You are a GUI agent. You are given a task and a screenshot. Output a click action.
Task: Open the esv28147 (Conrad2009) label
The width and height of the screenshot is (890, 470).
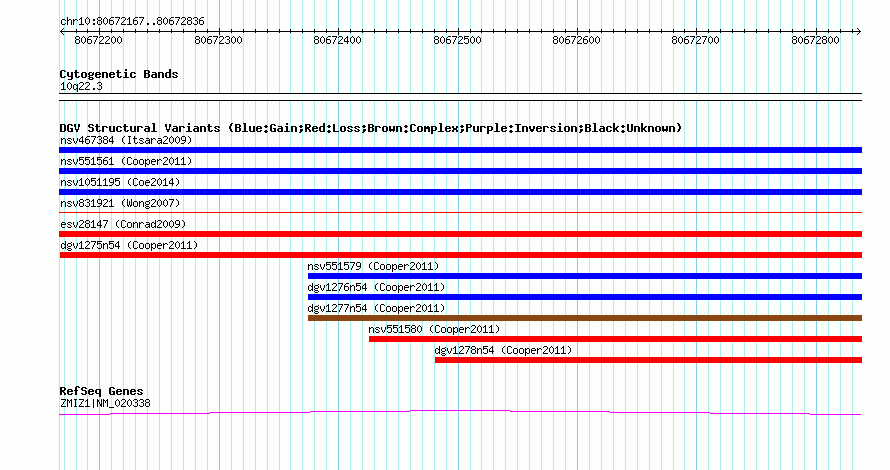point(123,224)
